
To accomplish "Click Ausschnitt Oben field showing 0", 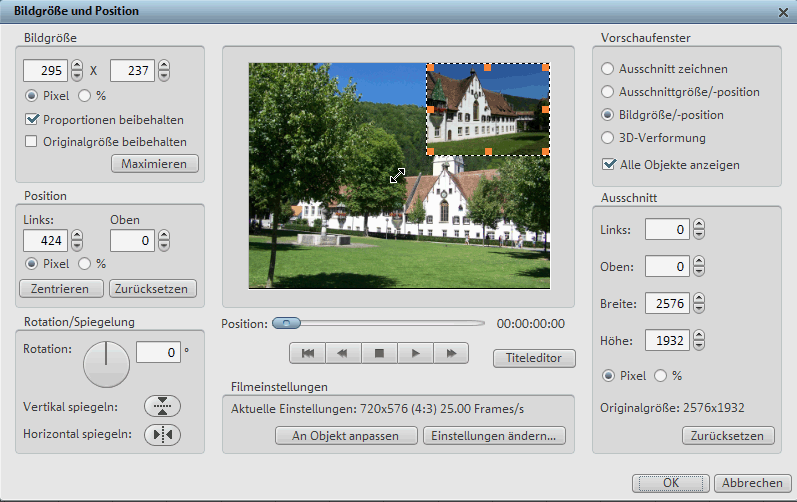I will (x=667, y=266).
